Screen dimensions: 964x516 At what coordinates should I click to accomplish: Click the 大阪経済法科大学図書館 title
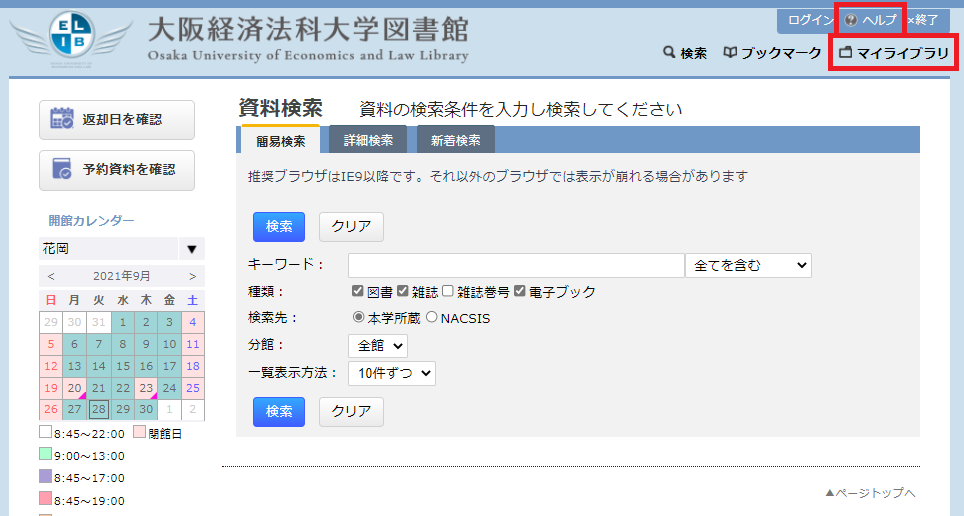(x=308, y=29)
